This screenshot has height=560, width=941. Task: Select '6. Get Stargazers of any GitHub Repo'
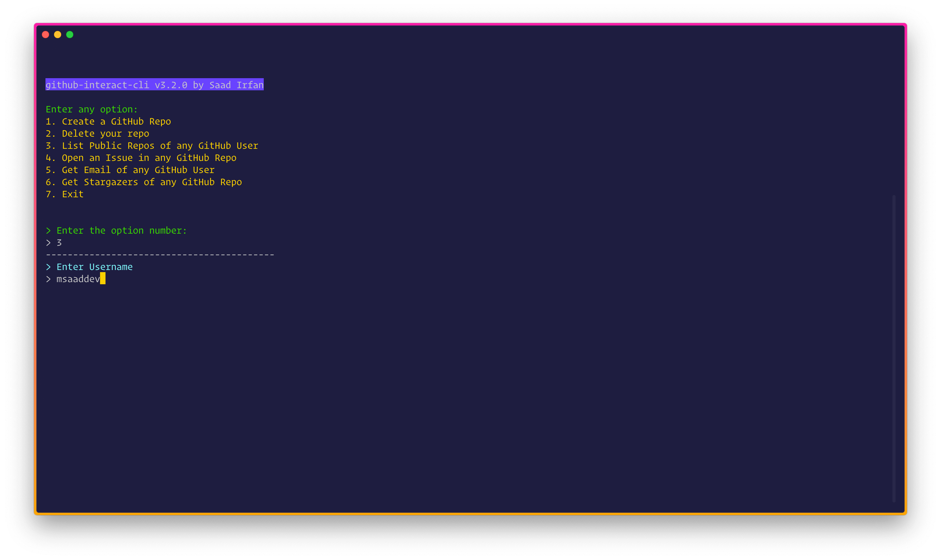[144, 182]
